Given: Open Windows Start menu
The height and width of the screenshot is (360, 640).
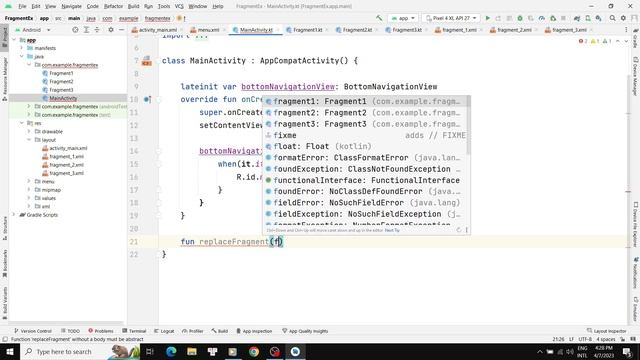Looking at the screenshot, I should [9, 351].
